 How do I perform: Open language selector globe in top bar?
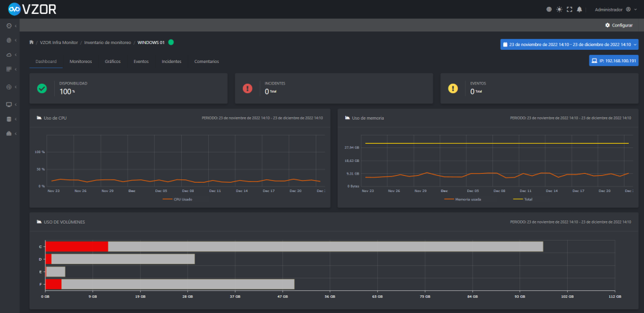click(x=549, y=9)
